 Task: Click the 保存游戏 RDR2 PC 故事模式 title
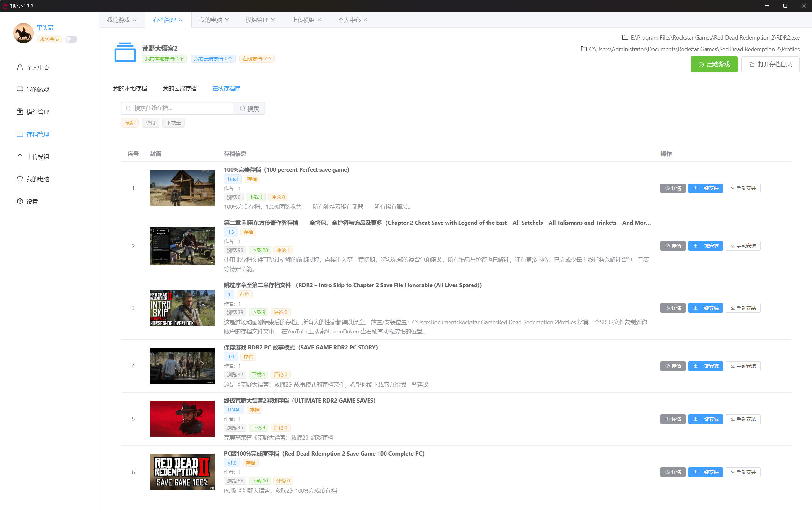(301, 347)
